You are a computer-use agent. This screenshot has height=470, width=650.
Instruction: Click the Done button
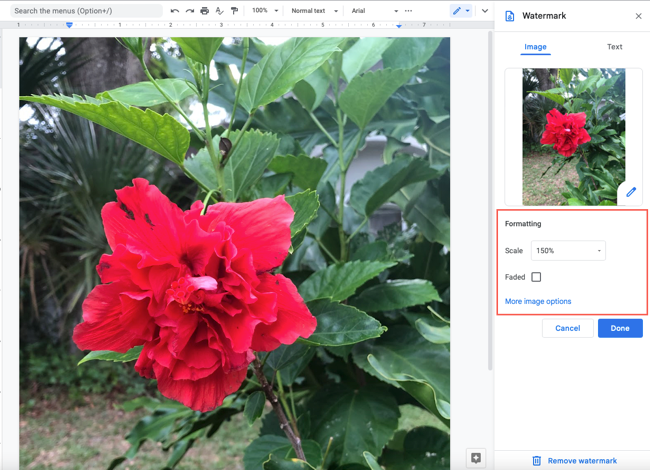click(620, 328)
